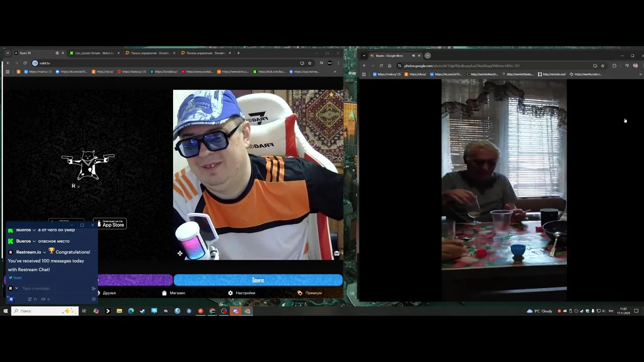
Task: Open a new tab in the rulet.tv window
Action: [x=238, y=53]
